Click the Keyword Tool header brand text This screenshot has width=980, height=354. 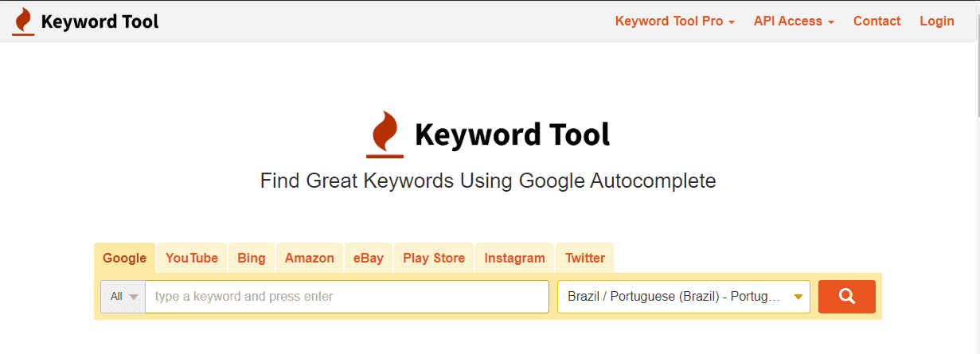[100, 21]
